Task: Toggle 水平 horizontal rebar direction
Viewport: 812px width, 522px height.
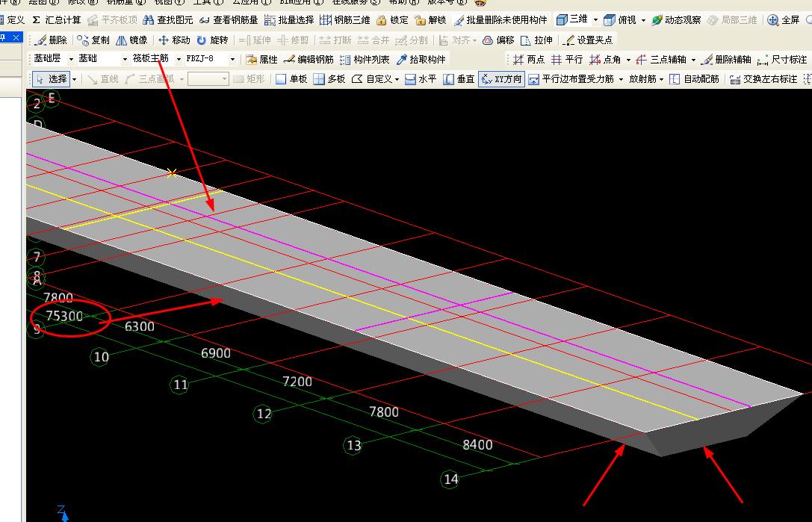Action: 421,78
